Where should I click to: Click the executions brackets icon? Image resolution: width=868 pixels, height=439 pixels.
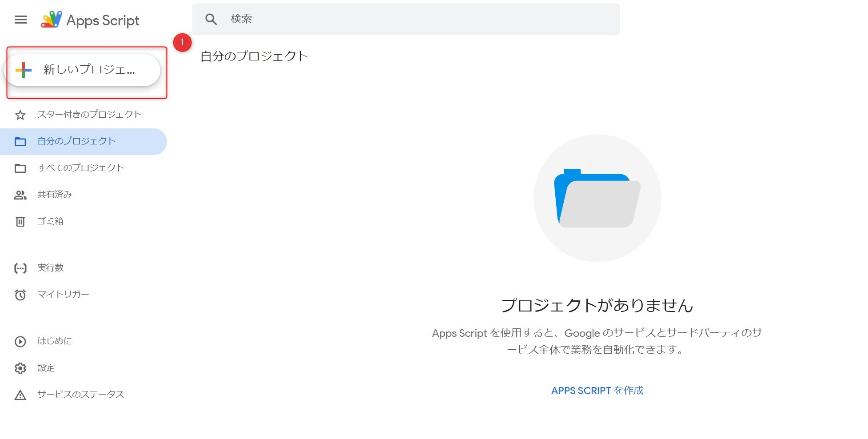click(20, 268)
